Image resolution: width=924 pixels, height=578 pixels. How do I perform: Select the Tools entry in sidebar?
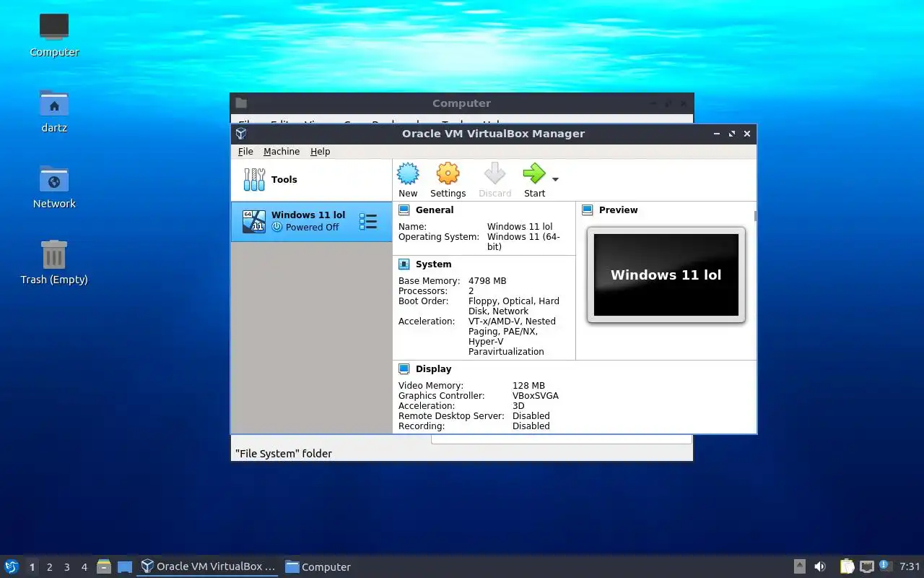point(311,180)
